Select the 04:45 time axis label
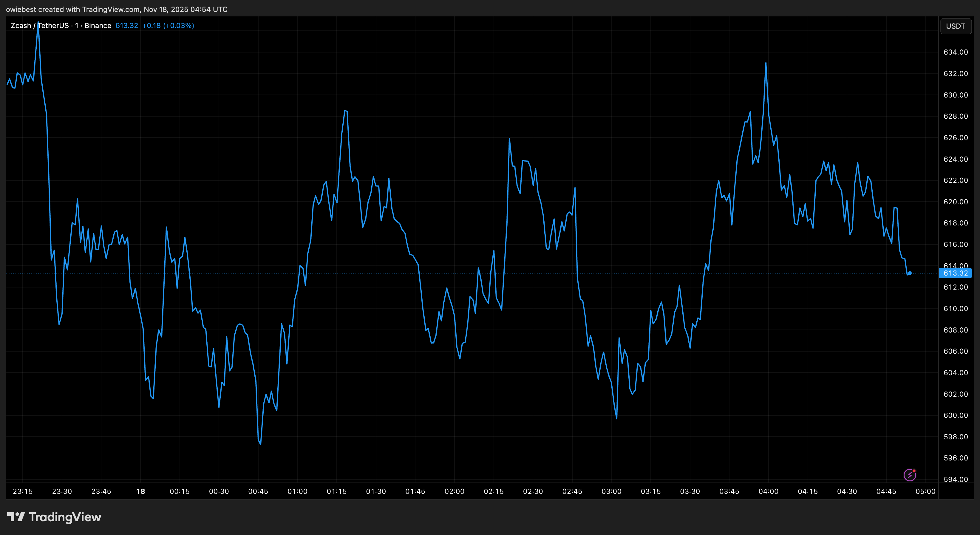The height and width of the screenshot is (535, 980). (x=886, y=491)
